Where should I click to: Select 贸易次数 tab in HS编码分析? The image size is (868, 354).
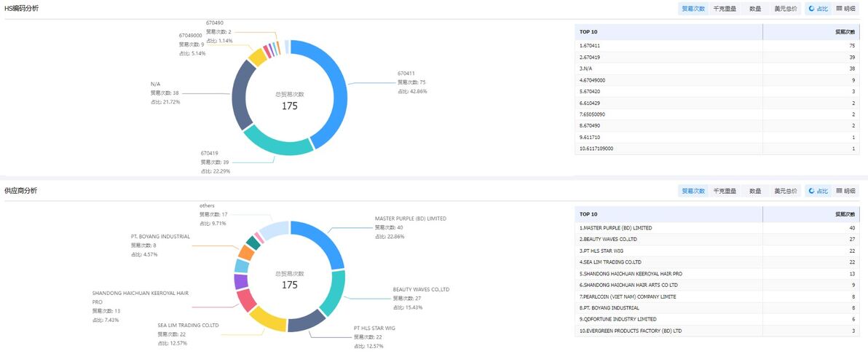(x=693, y=9)
